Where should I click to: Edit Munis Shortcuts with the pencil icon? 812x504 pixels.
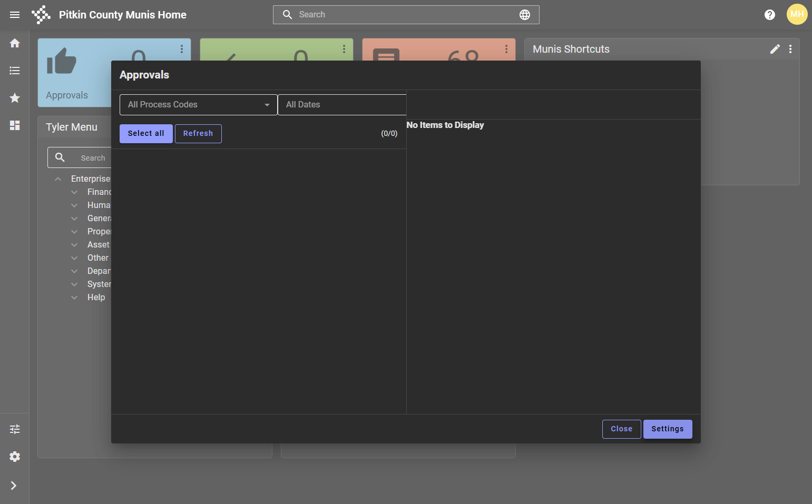(775, 49)
